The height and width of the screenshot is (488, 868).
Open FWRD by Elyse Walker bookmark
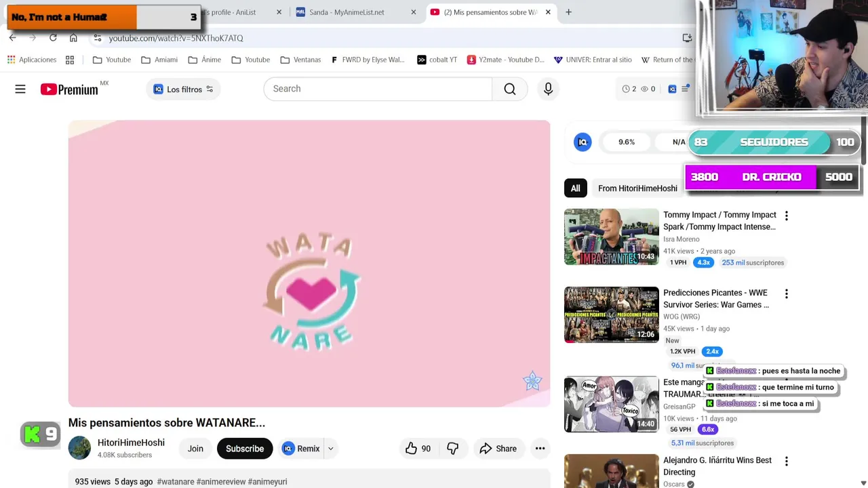point(368,60)
